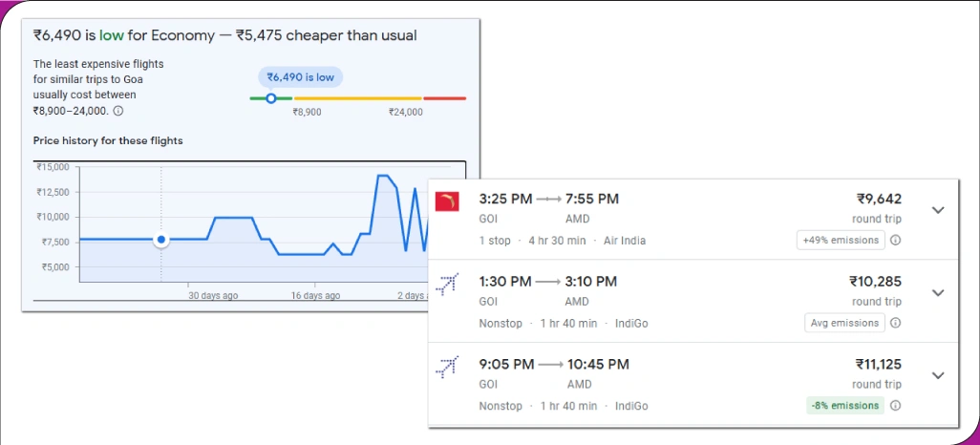Click the green -8% emissions badge
Image resolution: width=980 pixels, height=445 pixels.
tap(843, 405)
